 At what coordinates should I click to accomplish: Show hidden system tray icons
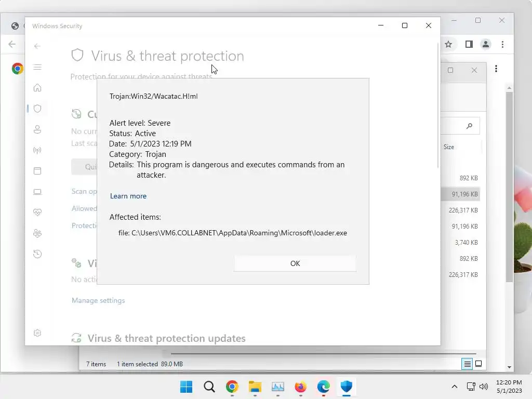455,387
